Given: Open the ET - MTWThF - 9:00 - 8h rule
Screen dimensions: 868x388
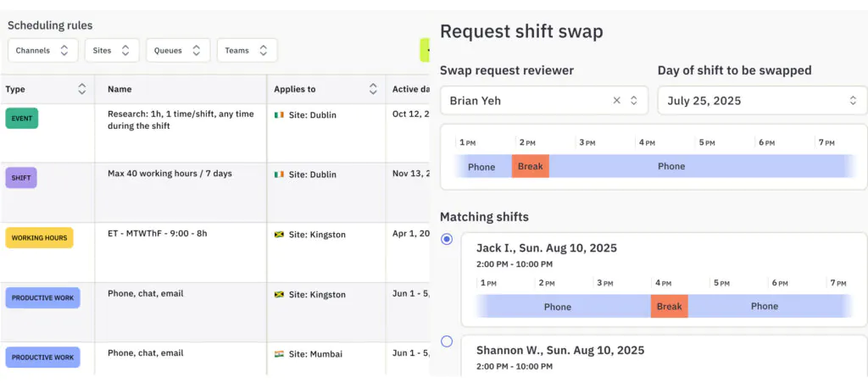Looking at the screenshot, I should point(157,234).
